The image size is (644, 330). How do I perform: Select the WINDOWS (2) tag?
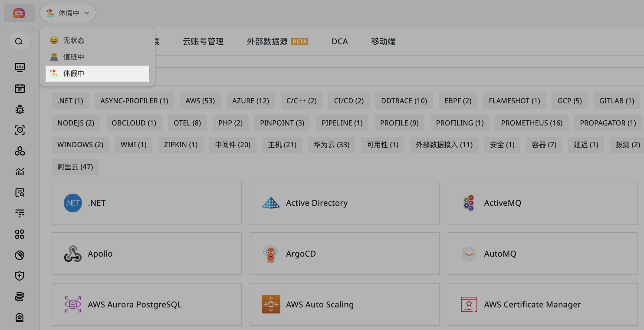point(80,145)
